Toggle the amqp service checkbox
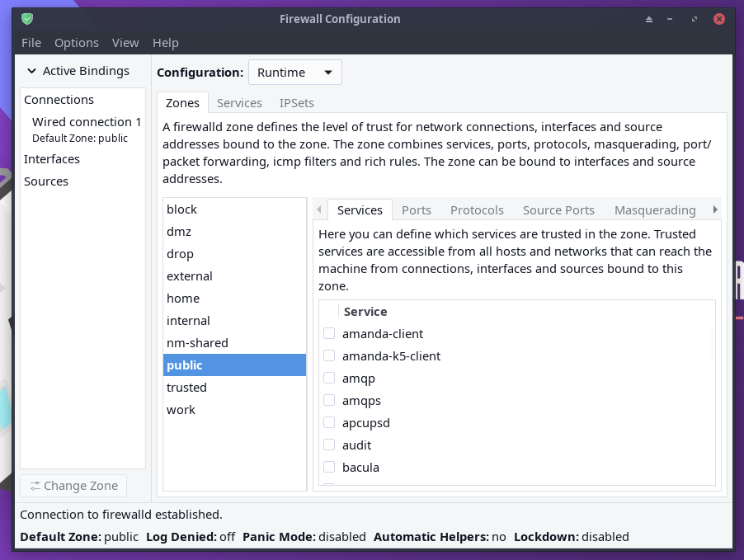Screen dimensions: 744x560 click(x=329, y=379)
